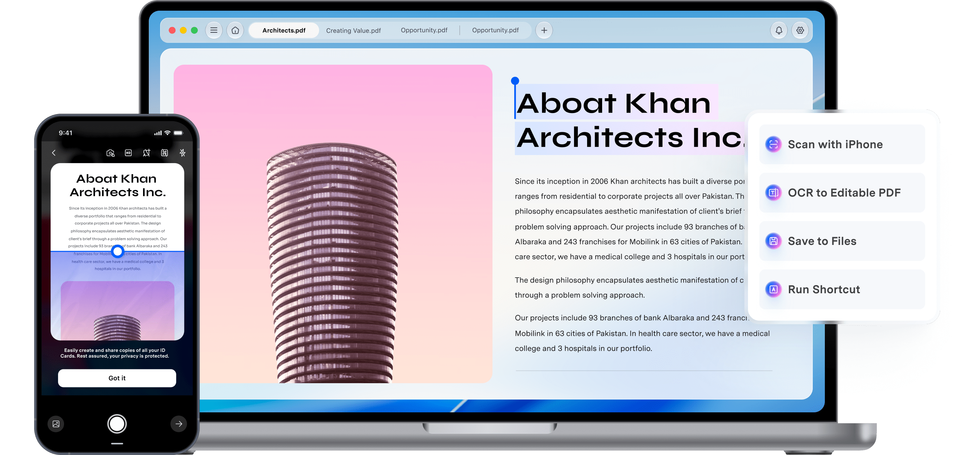Click the 9:41 clock on the phone
This screenshot has width=980, height=455.
tap(65, 133)
